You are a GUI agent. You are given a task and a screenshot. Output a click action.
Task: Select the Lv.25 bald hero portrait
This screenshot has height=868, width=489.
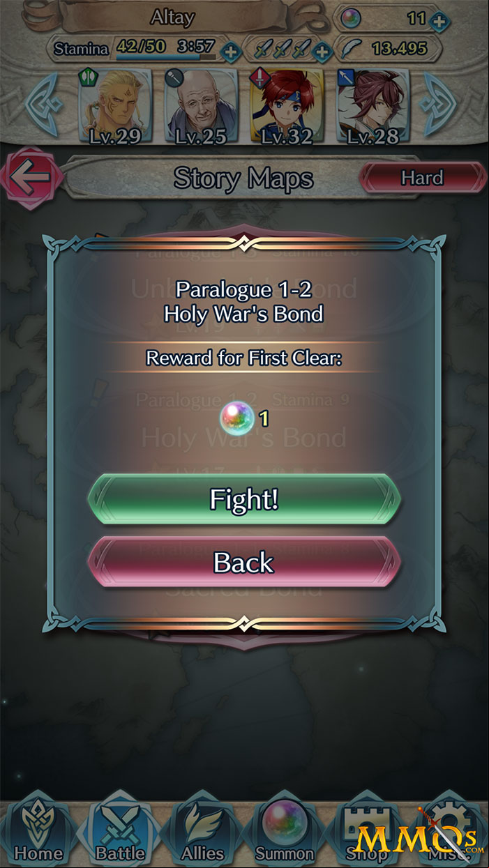(200, 106)
